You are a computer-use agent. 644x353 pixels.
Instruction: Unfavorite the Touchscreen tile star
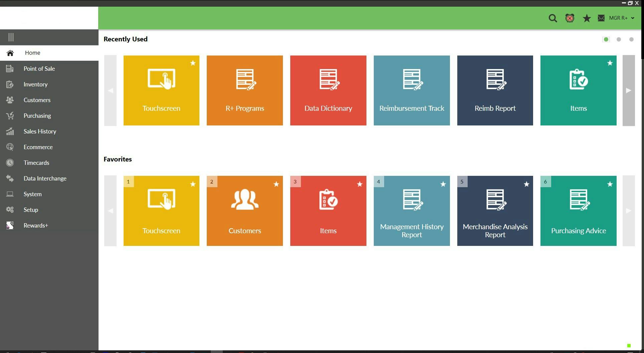pos(193,63)
